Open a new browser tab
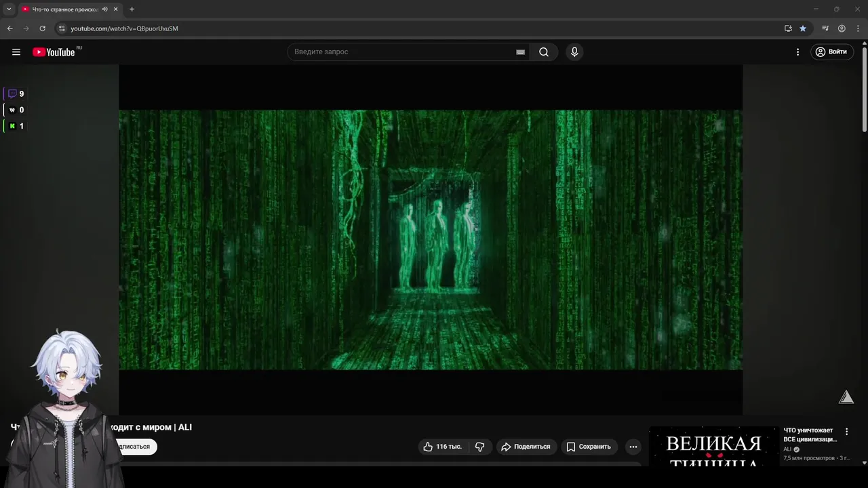The height and width of the screenshot is (488, 868). pos(132,9)
